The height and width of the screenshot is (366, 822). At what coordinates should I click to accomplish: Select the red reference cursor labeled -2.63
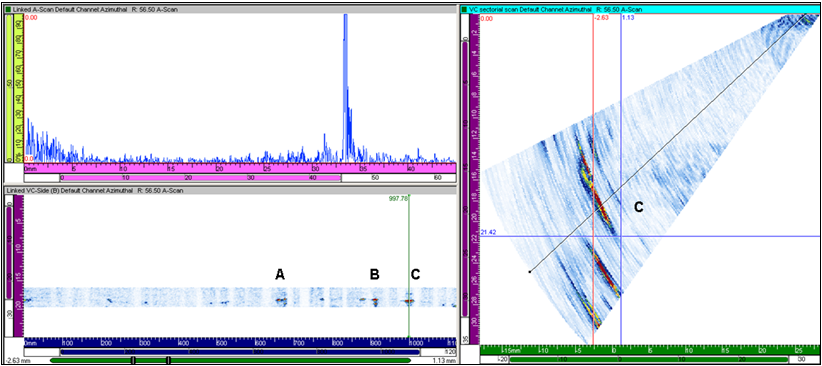[x=593, y=178]
